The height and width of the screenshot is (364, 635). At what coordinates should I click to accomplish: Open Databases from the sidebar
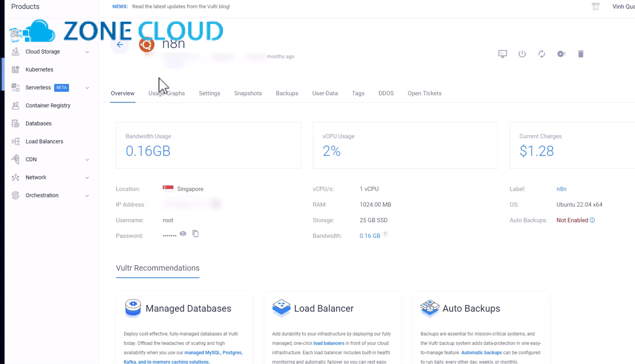point(39,123)
